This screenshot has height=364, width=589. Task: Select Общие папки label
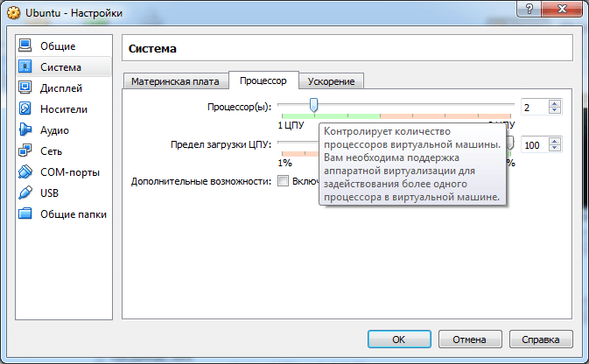coord(74,214)
